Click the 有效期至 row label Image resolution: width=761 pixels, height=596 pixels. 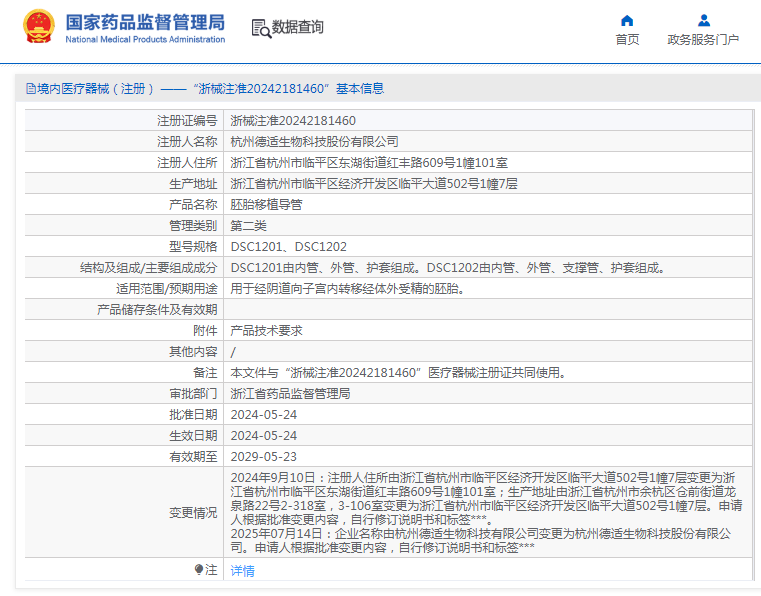pos(193,457)
